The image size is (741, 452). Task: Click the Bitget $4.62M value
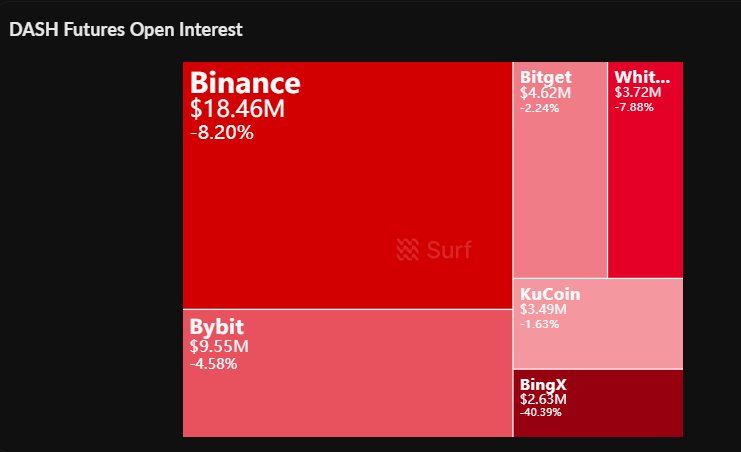545,93
